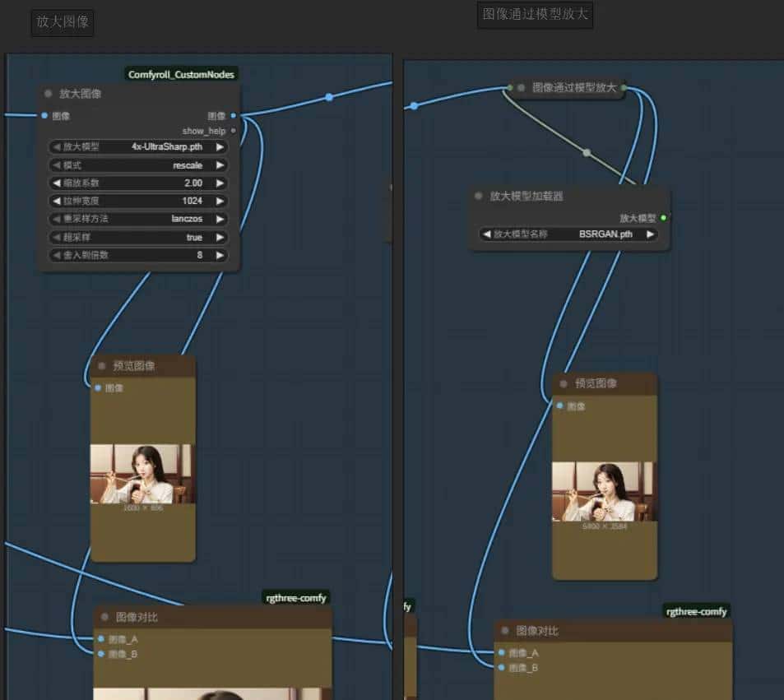Screen dimensions: 784x700
Task: Click the Comfyroll_CustomNodes badge
Action: point(182,75)
